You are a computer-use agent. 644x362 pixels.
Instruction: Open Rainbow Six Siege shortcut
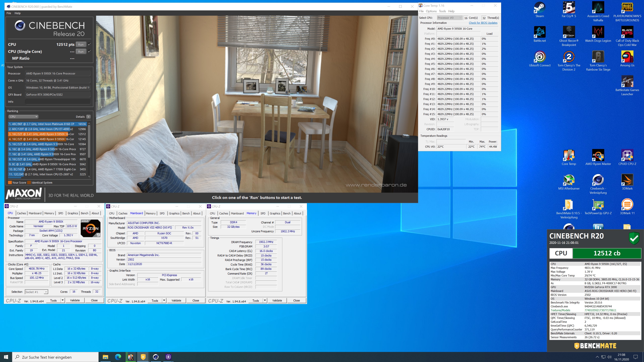(x=598, y=61)
